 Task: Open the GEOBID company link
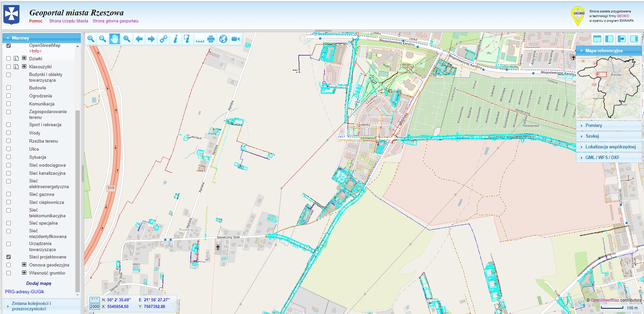(x=623, y=16)
